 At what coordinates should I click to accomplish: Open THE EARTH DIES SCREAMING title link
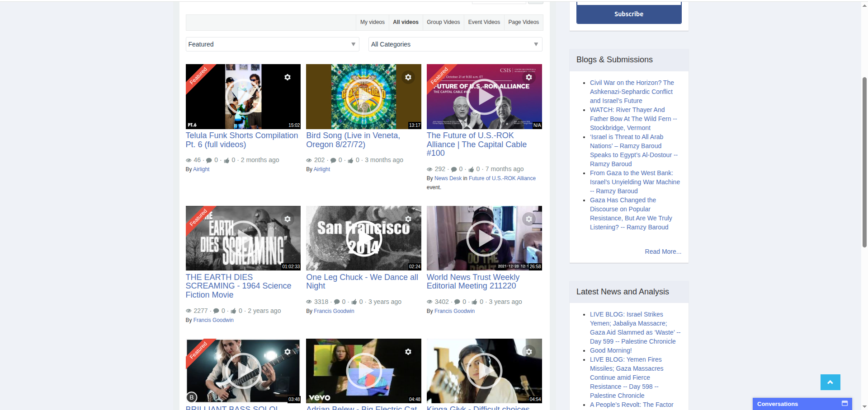[238, 286]
